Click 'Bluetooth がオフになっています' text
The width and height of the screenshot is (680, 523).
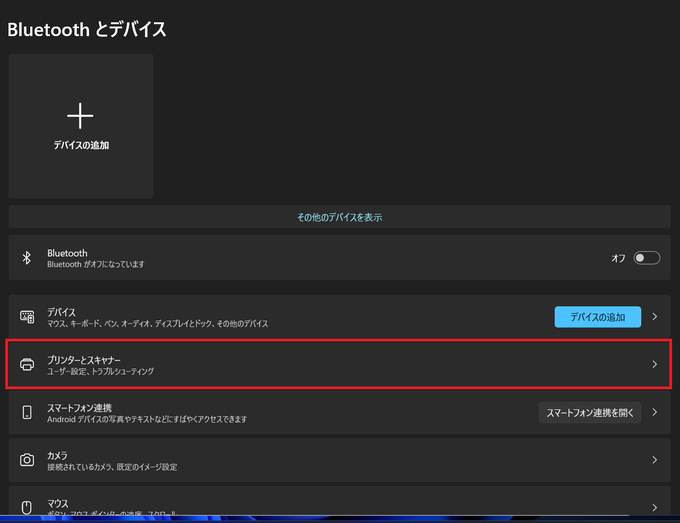[x=96, y=264]
